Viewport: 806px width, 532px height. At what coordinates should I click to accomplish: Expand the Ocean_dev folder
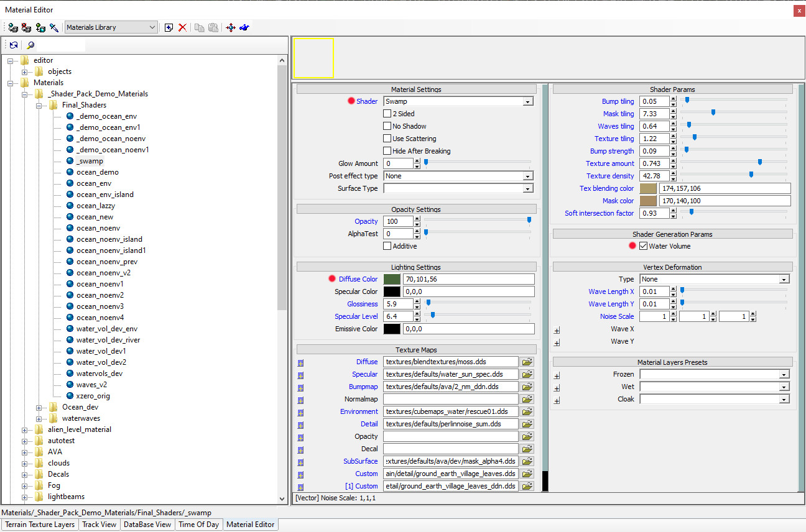(39, 408)
